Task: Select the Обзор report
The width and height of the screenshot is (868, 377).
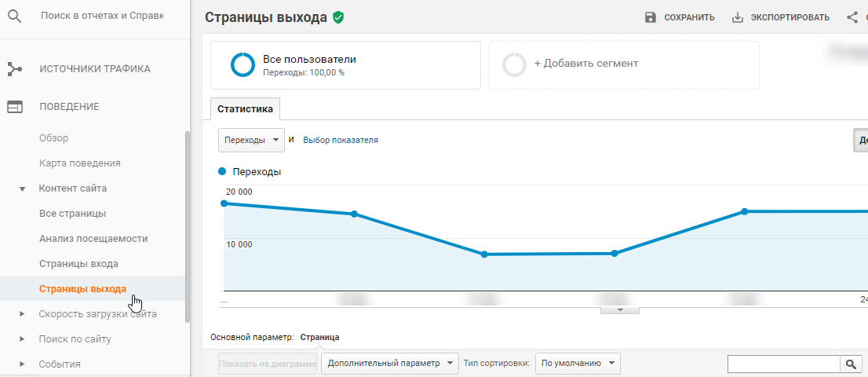Action: pos(53,138)
